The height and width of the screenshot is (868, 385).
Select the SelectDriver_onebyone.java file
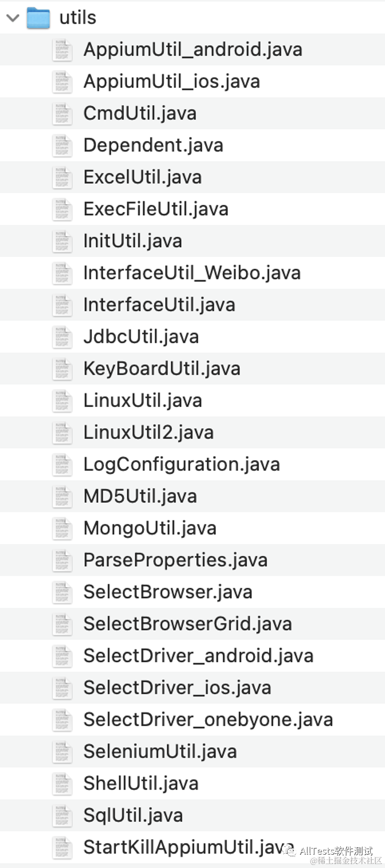208,720
